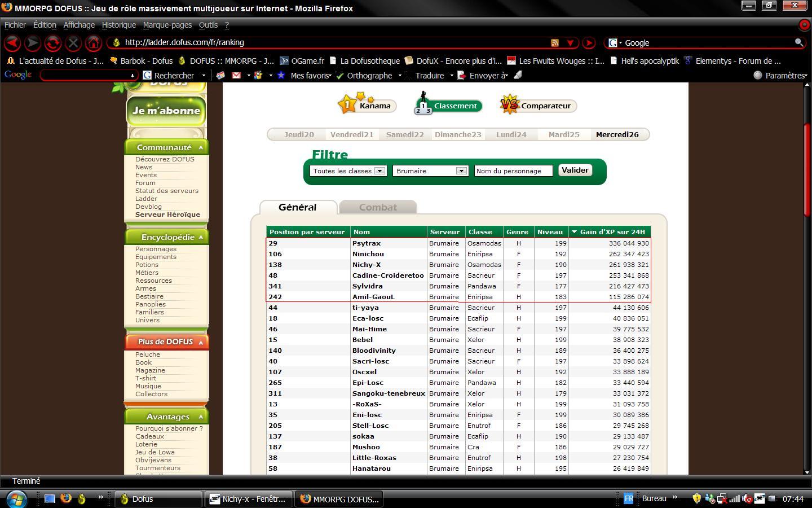
Task: Click player name Psytrax in ranking
Action: click(x=367, y=243)
